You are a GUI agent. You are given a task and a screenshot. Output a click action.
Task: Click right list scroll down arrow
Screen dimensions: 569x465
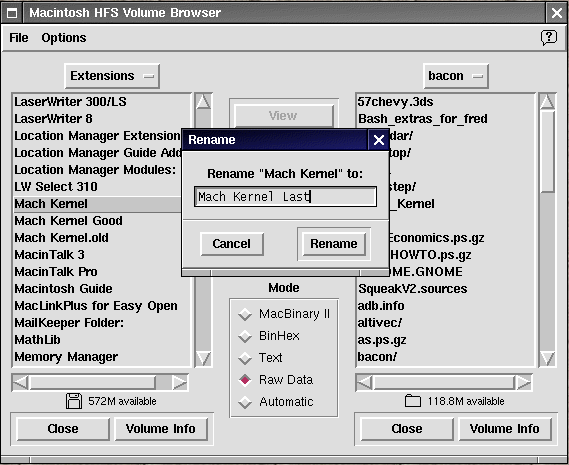pyautogui.click(x=547, y=358)
